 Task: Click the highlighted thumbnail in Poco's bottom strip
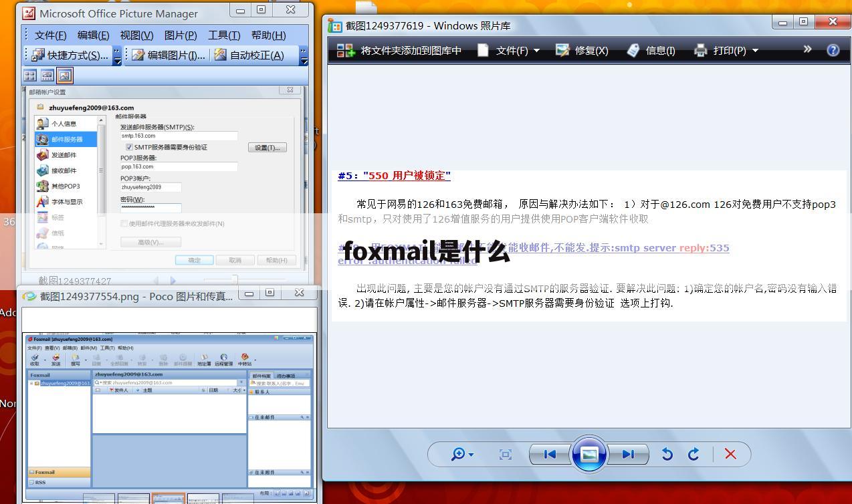click(168, 498)
